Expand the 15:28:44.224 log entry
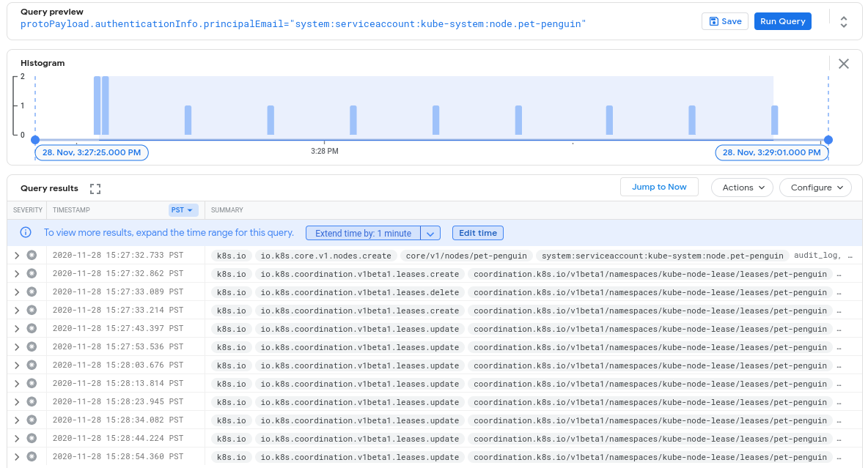The height and width of the screenshot is (468, 868). [x=17, y=438]
